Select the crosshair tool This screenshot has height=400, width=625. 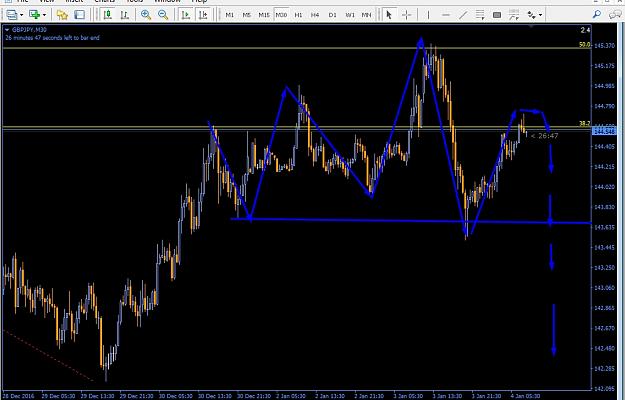pyautogui.click(x=407, y=15)
